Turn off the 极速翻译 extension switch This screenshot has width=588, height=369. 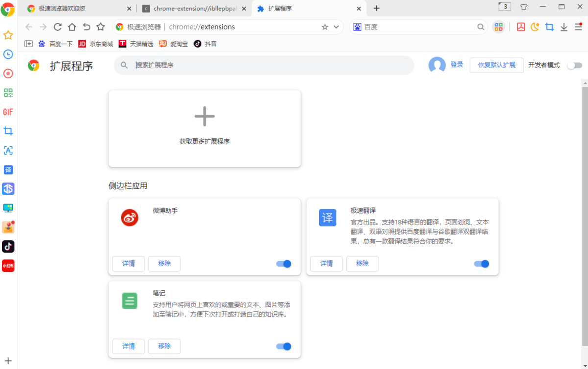481,264
